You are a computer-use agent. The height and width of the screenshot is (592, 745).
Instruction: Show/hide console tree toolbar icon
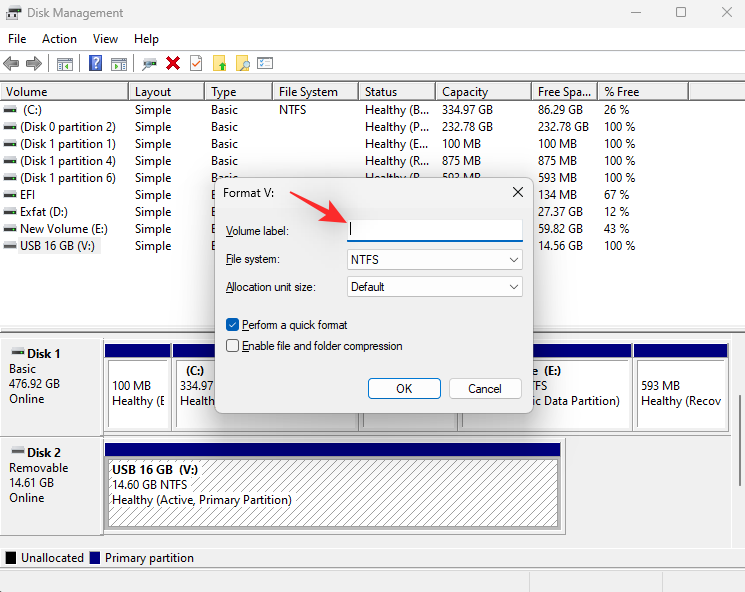coord(65,64)
